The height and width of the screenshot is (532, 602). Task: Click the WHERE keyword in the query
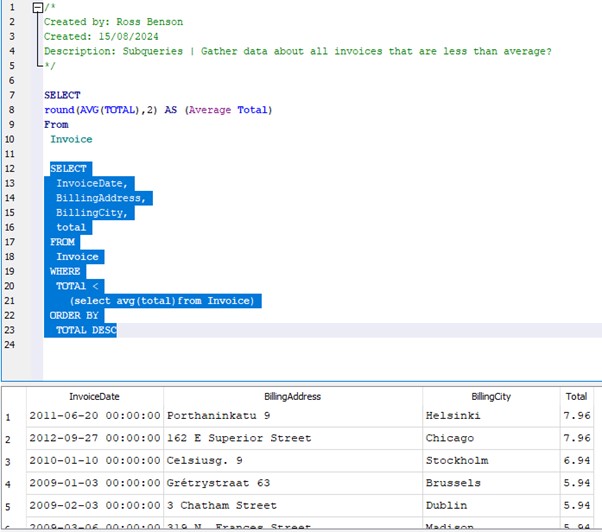click(x=65, y=271)
